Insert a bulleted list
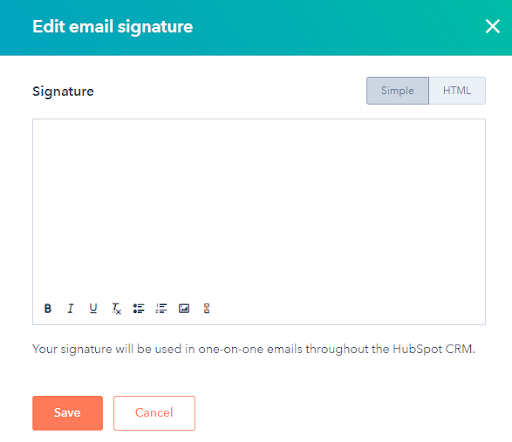This screenshot has height=442, width=512. (x=139, y=308)
